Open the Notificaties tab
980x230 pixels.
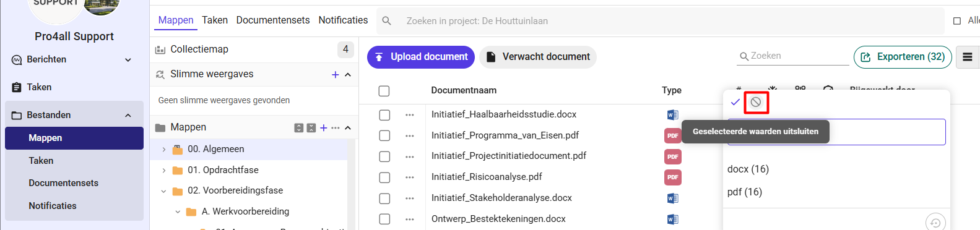[343, 20]
